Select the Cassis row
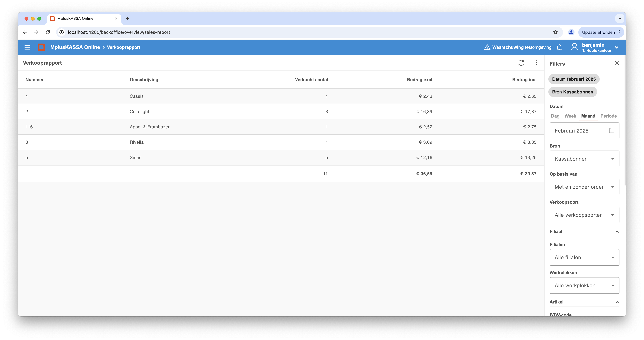The width and height of the screenshot is (644, 340). pos(281,96)
